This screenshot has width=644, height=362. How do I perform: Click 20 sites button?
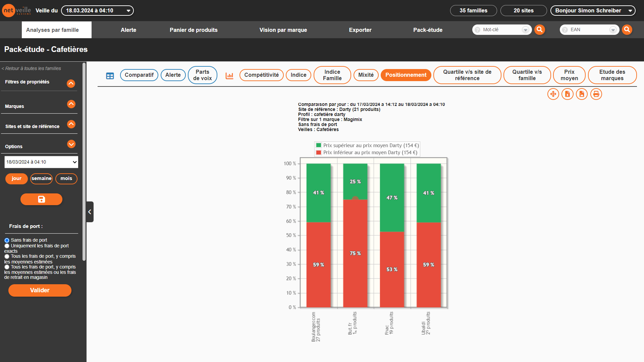[x=524, y=10]
